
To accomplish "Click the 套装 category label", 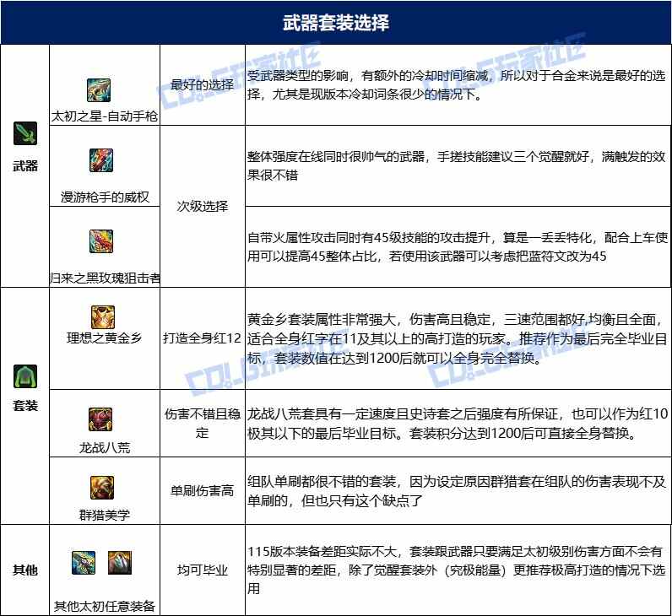I will [25, 405].
